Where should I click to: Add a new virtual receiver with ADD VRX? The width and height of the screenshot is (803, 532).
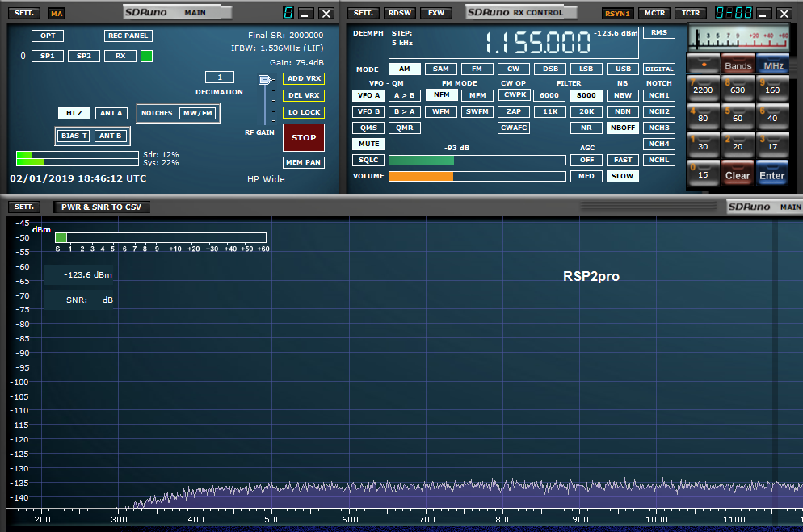(x=304, y=78)
